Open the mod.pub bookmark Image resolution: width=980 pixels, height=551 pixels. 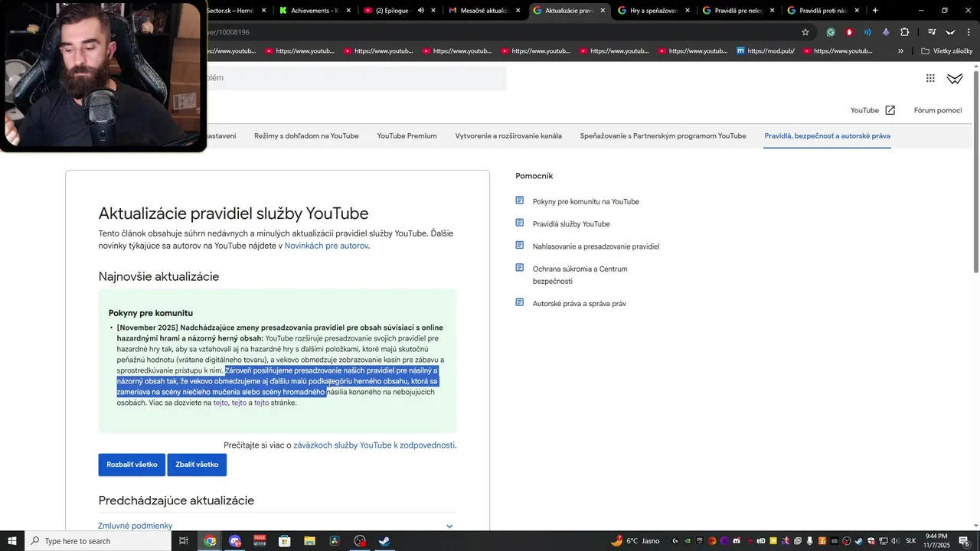click(766, 51)
